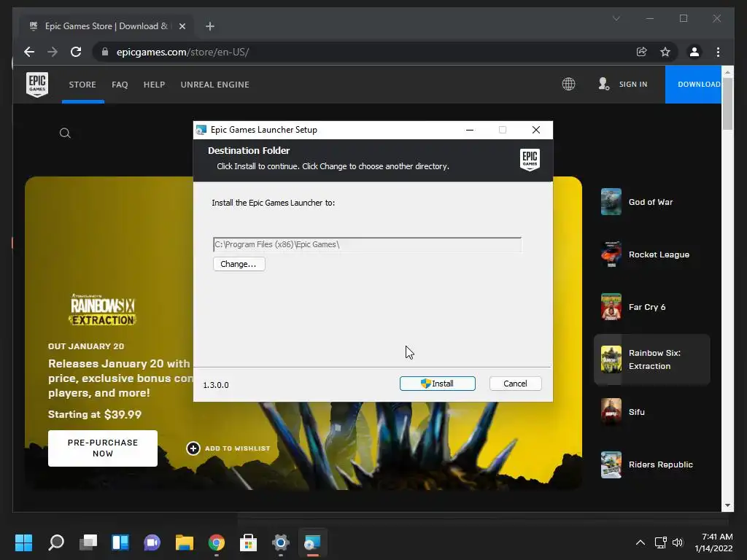Open the Chrome tab search chevron
Viewport: 747px width, 560px height.
(x=616, y=18)
